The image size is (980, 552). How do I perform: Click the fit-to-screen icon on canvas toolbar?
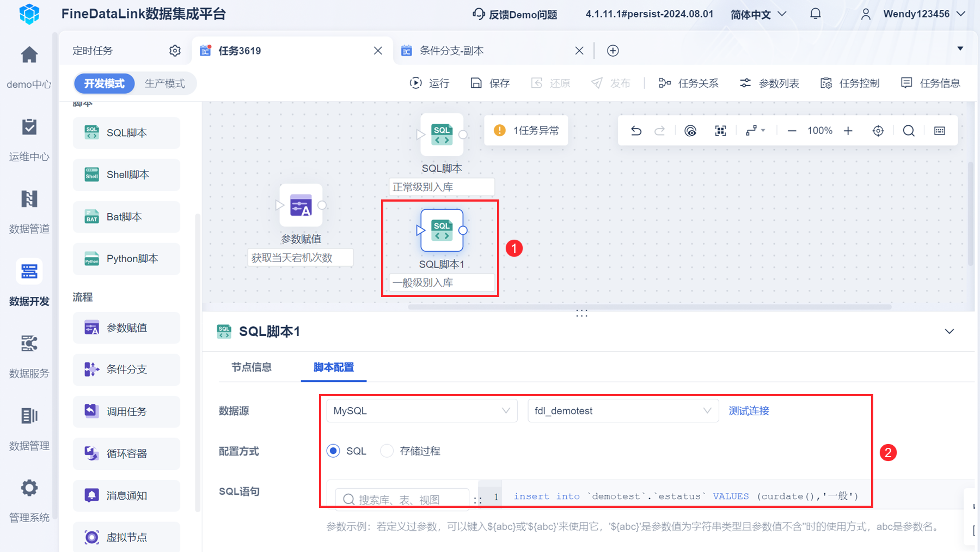(720, 131)
